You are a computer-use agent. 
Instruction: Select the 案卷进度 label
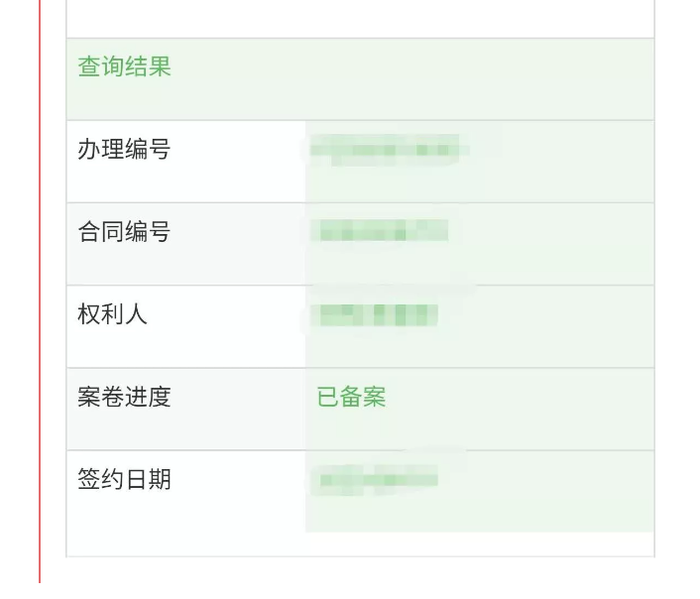pyautogui.click(x=124, y=397)
